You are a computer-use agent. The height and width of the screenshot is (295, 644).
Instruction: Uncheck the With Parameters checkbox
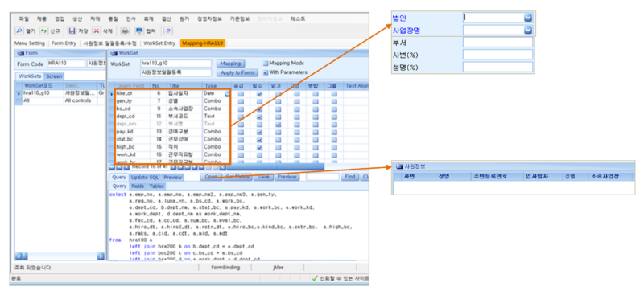point(266,72)
